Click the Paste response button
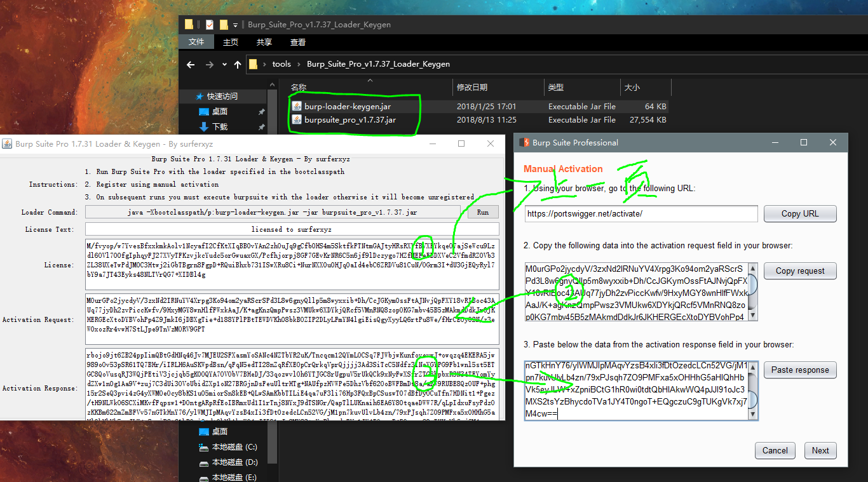The height and width of the screenshot is (482, 868). tap(800, 370)
